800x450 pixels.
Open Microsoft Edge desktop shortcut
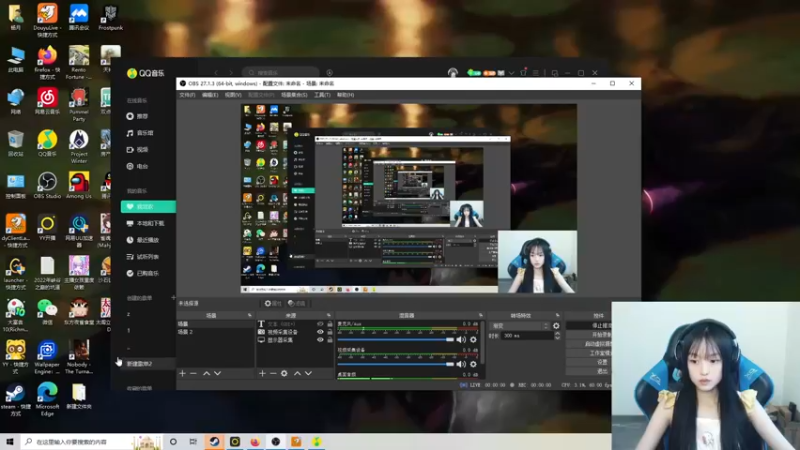[x=47, y=399]
